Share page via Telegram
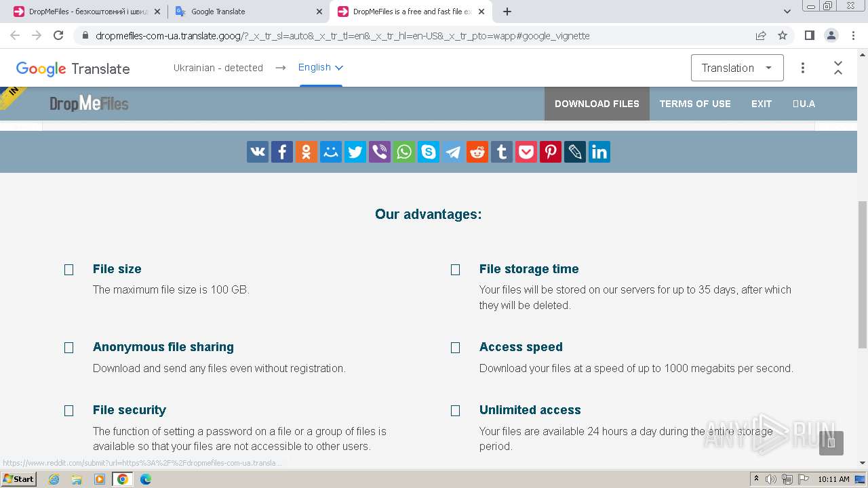This screenshot has width=868, height=488. (453, 152)
